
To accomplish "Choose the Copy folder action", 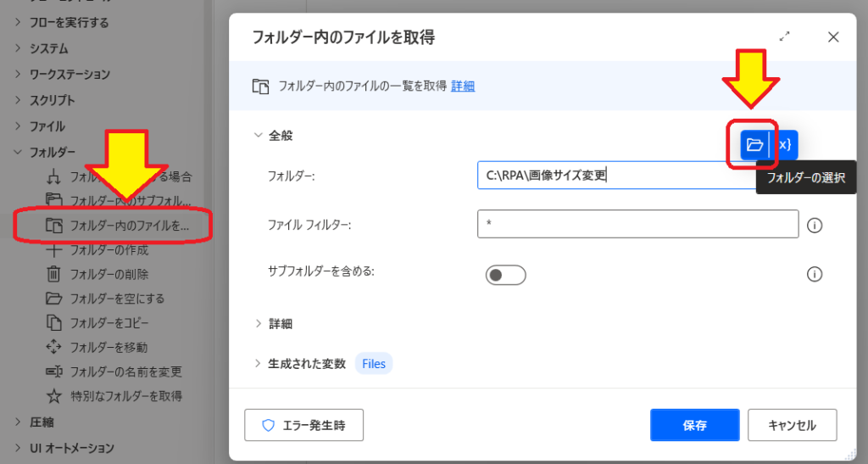I will pos(109,323).
